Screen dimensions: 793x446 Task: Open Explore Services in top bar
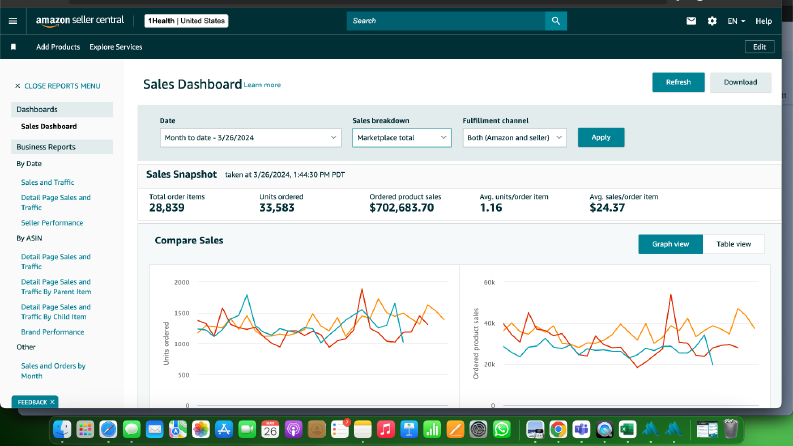[x=116, y=47]
